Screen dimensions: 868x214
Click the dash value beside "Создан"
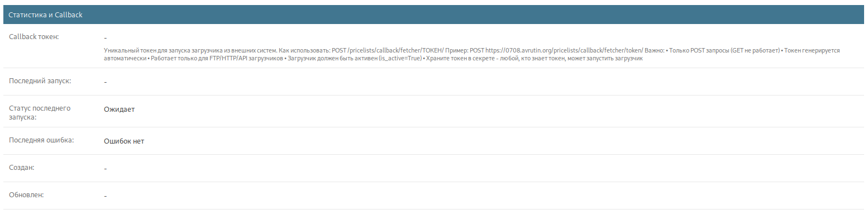(105, 169)
